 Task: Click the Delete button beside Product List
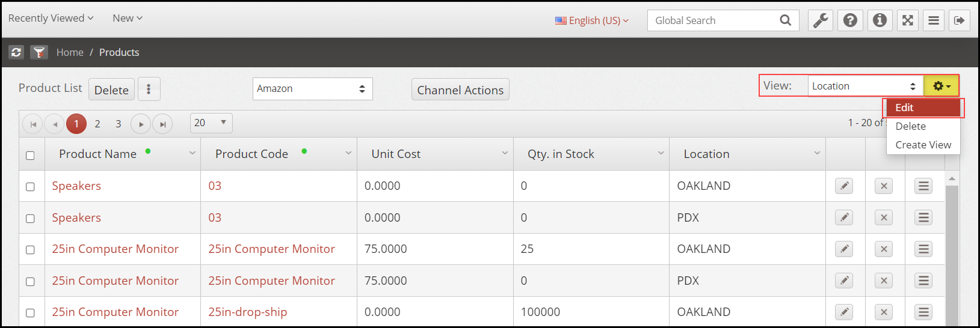(111, 90)
